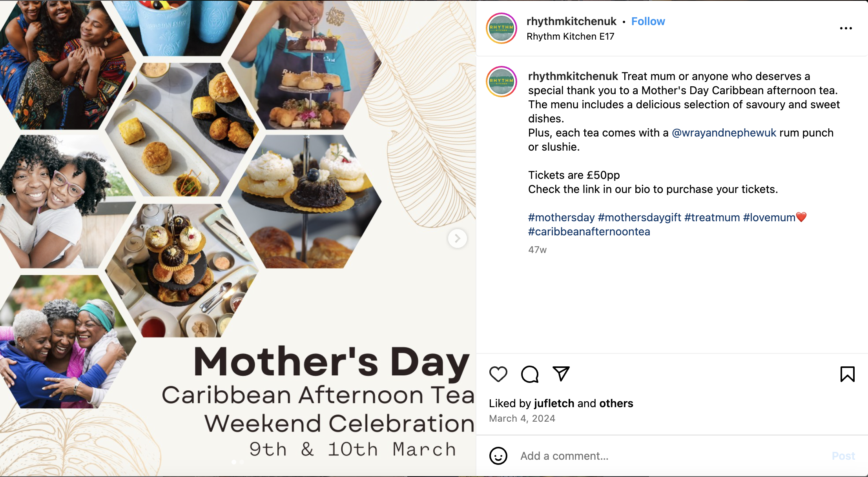Click the #treatmum hashtag
The height and width of the screenshot is (477, 868).
tap(712, 217)
